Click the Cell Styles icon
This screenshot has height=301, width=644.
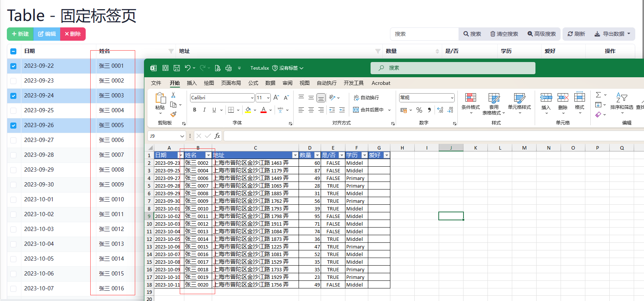[x=519, y=98]
